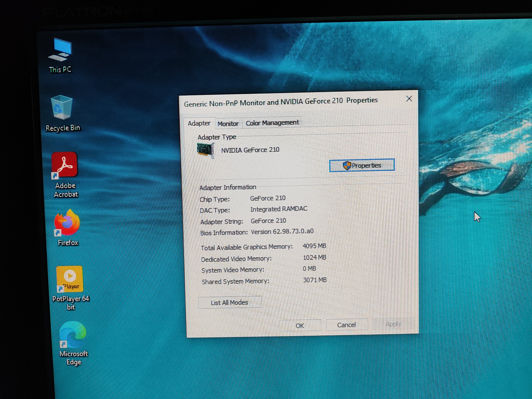Confirm with the OK button
532x399 pixels.
[300, 326]
